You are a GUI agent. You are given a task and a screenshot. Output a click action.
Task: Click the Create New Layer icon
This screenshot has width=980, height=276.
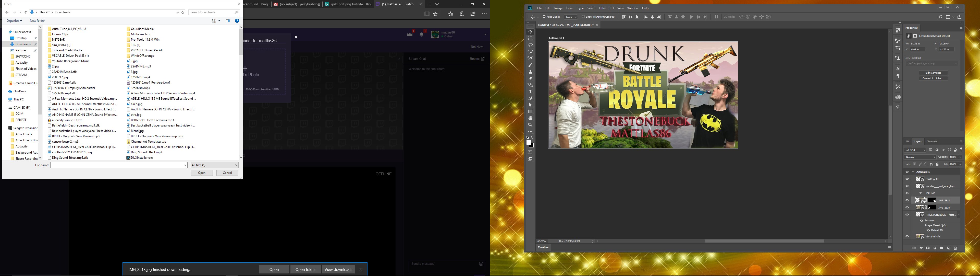tap(949, 248)
